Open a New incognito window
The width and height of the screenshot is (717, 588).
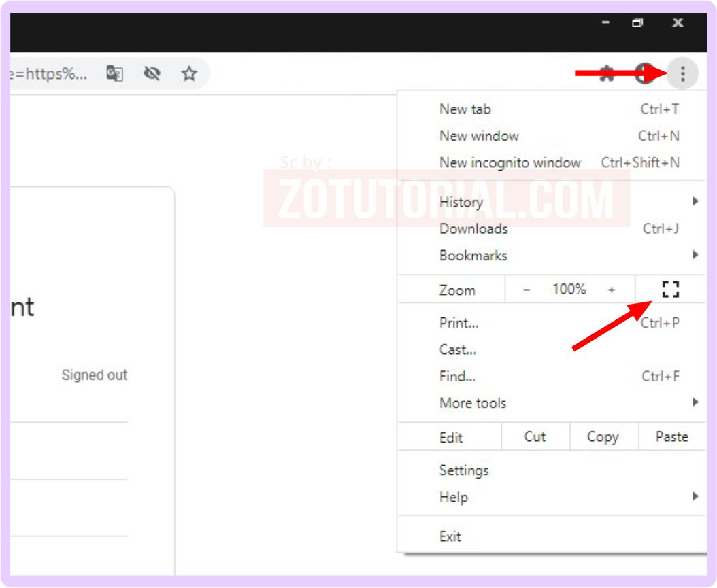[x=511, y=162]
